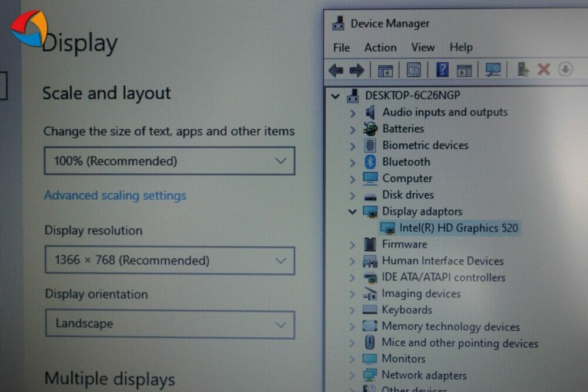
Task: Click the Disk drives icon
Action: [370, 197]
